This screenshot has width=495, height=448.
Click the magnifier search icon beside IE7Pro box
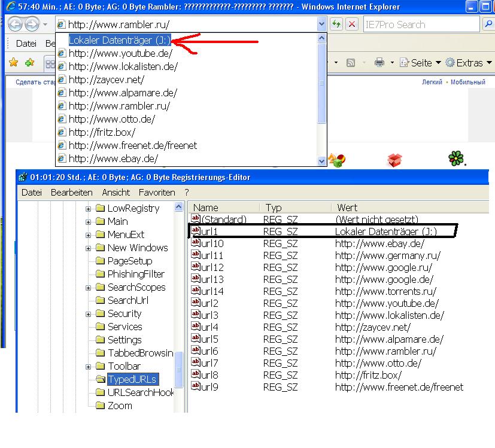tap(488, 25)
